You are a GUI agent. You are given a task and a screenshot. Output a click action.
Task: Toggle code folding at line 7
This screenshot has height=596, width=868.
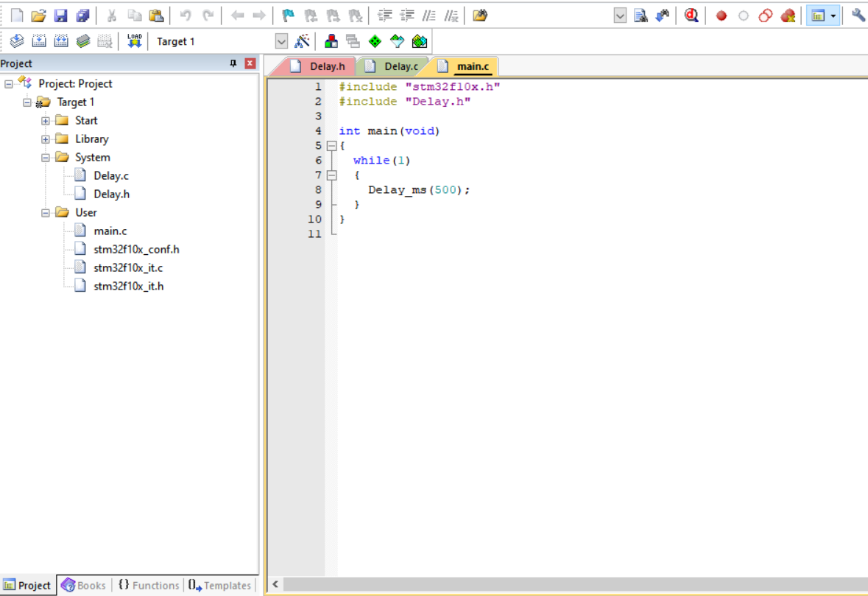point(331,175)
